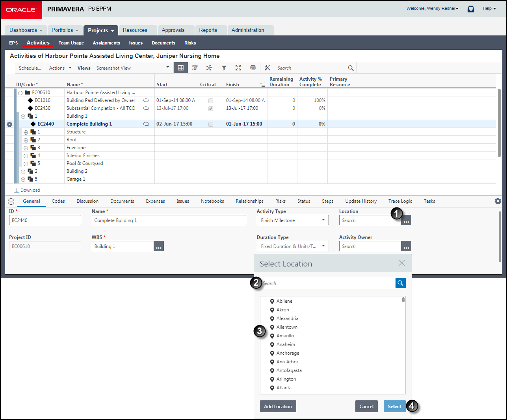Click the activities table vertical scrollbar
The height and width of the screenshot is (420, 507).
pyautogui.click(x=500, y=123)
